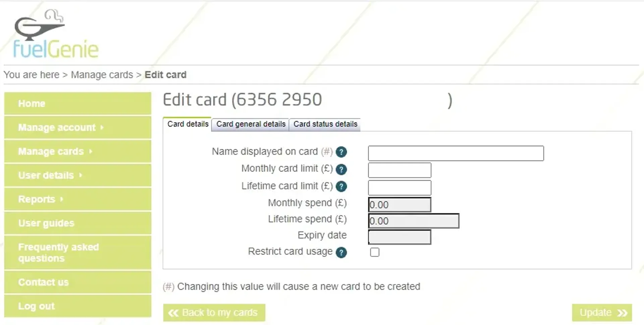Switch to the Card general details tab
Screen dimensions: 644x325
[250, 124]
